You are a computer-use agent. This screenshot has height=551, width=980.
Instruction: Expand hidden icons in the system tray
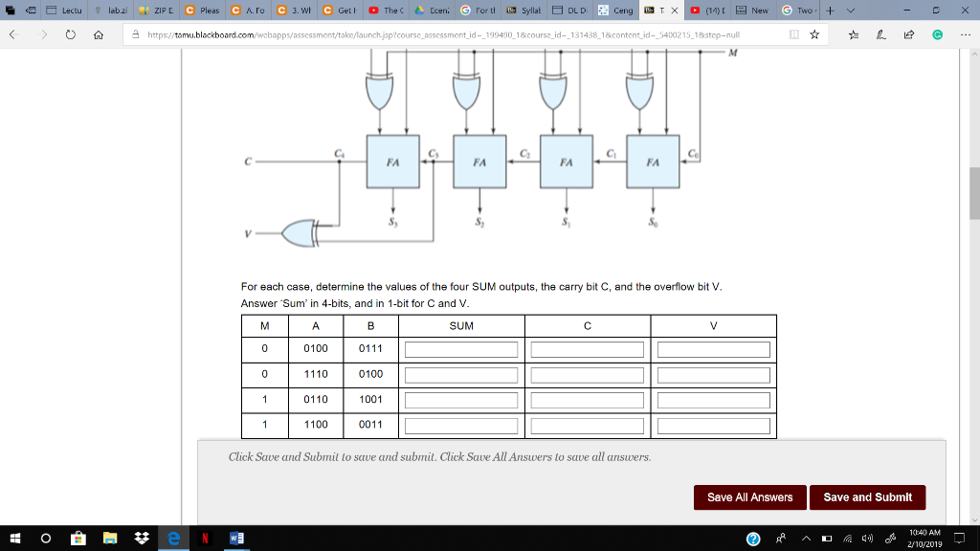pos(806,539)
